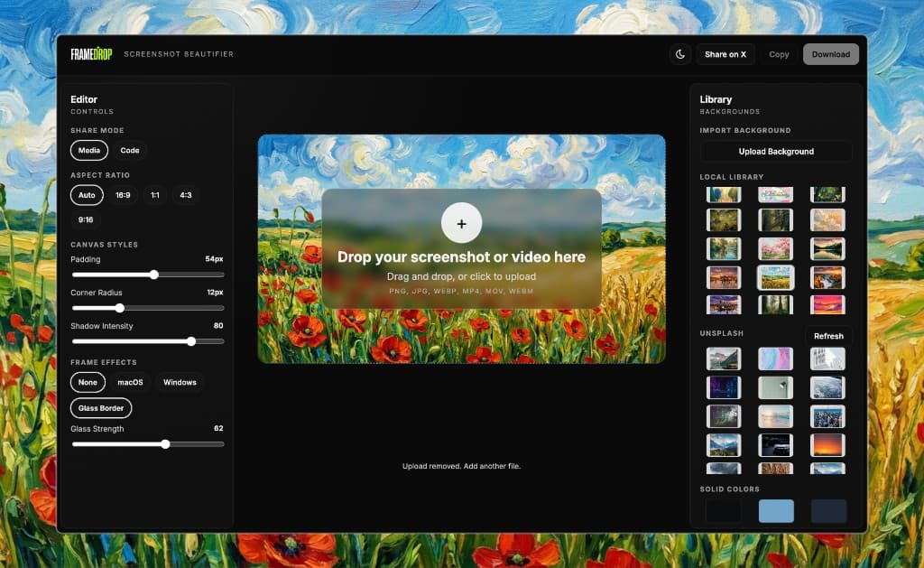
Task: Select the pastel pink-blue gradient Unsplash background
Action: [x=775, y=358]
